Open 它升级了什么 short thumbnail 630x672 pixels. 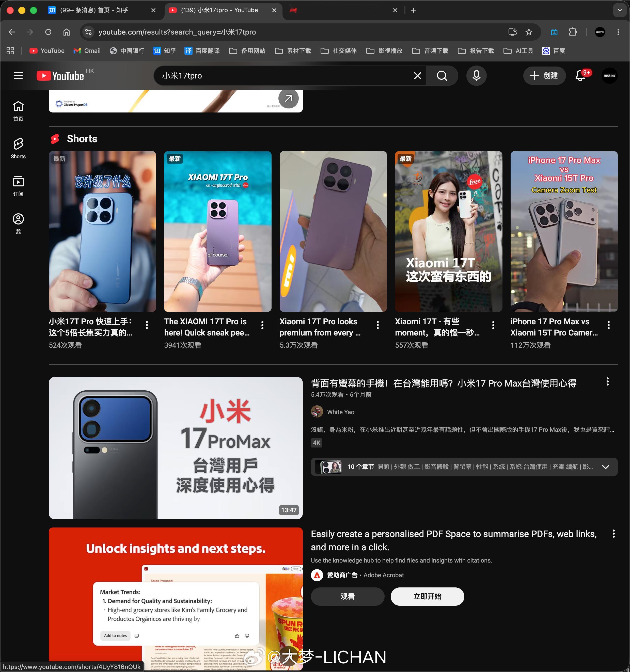tap(102, 231)
